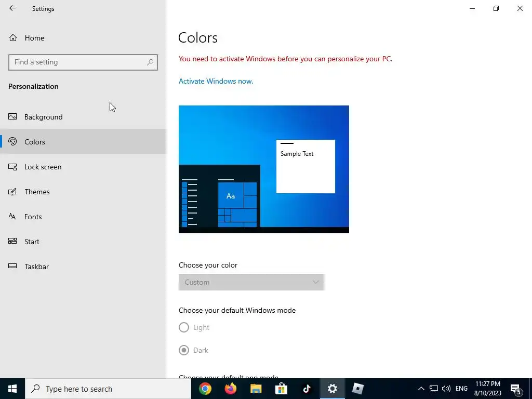
Task: Click the Type here to search box
Action: click(108, 389)
